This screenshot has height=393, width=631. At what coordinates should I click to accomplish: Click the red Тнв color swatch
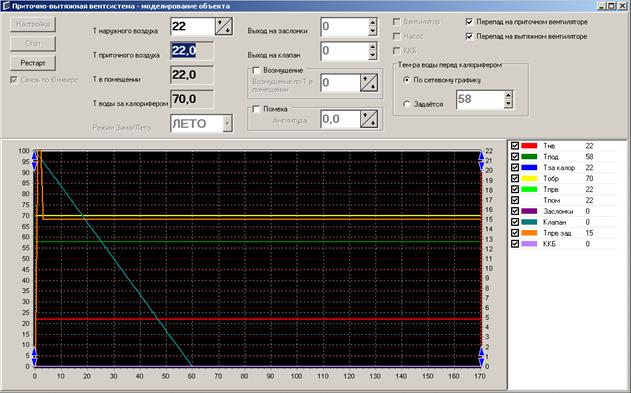pos(529,146)
